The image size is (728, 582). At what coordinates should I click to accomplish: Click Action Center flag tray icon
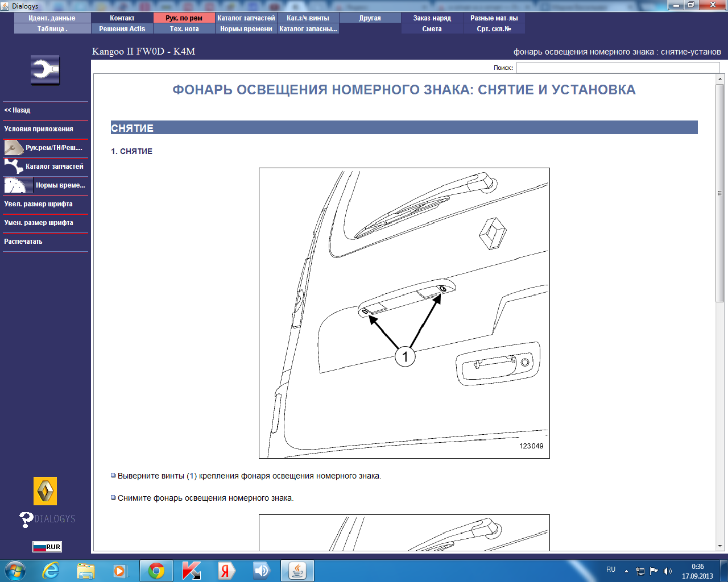point(654,571)
